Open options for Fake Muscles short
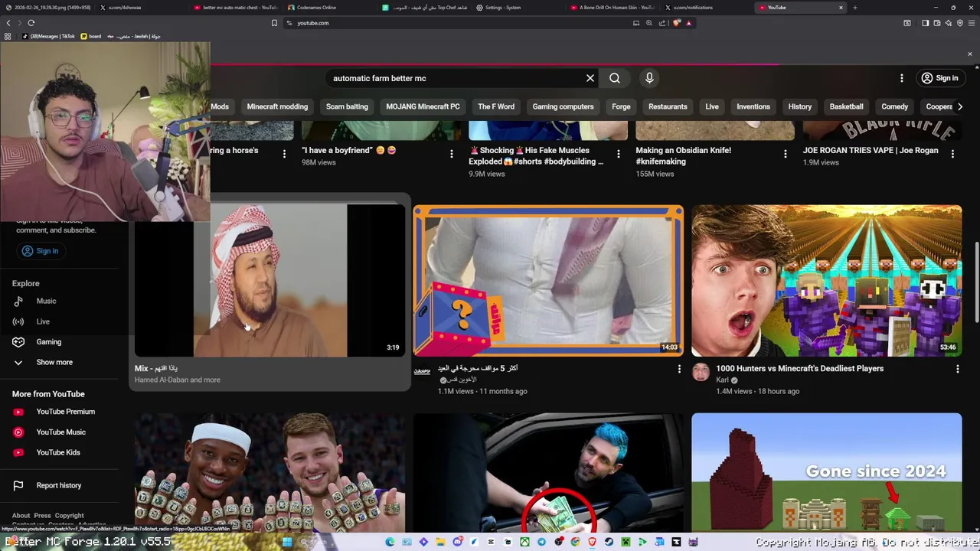 (x=618, y=154)
